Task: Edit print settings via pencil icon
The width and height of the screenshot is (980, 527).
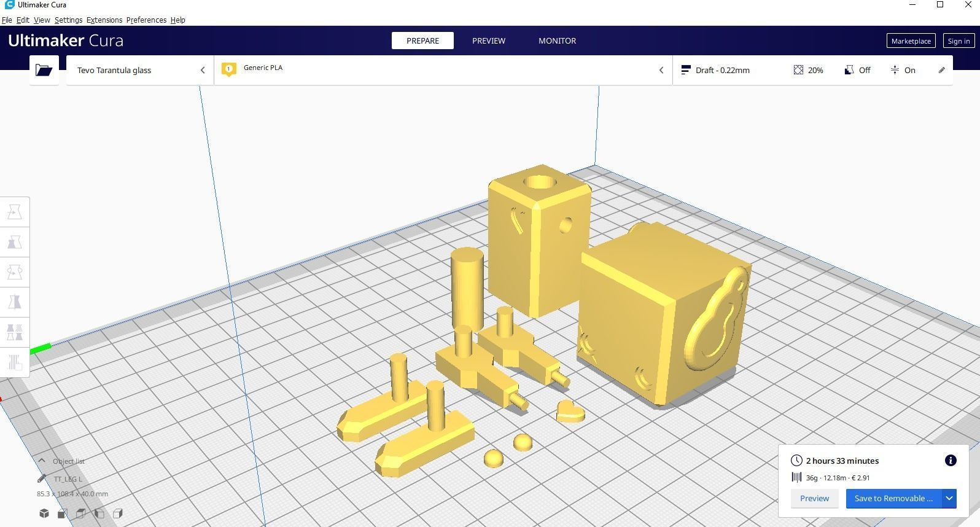Action: [x=941, y=71]
